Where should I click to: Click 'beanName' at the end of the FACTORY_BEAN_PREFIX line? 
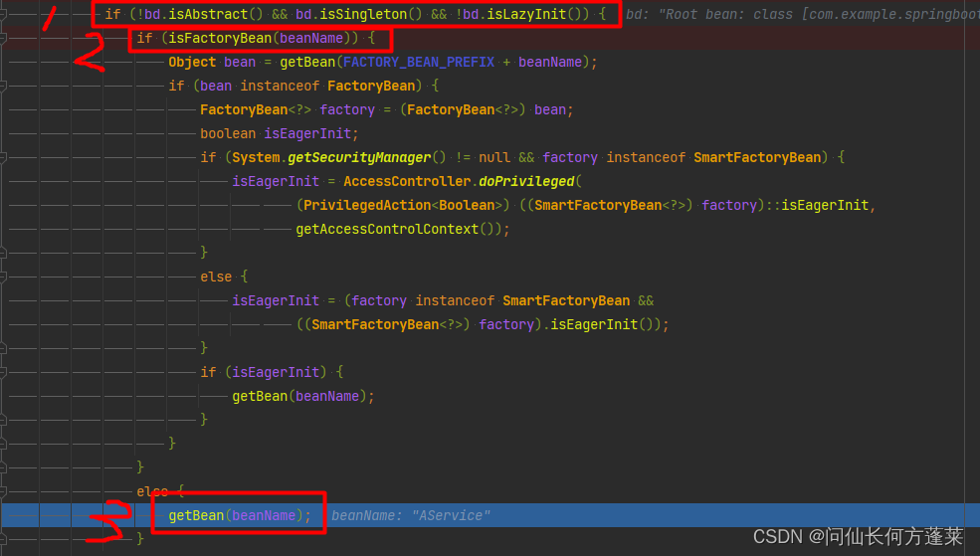click(x=550, y=62)
